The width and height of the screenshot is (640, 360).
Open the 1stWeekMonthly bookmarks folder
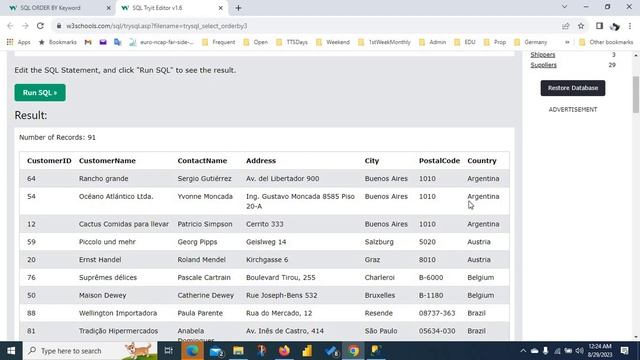coord(384,42)
